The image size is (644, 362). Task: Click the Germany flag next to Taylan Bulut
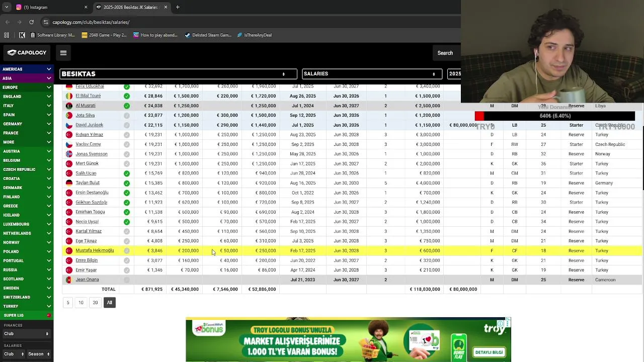tap(69, 183)
